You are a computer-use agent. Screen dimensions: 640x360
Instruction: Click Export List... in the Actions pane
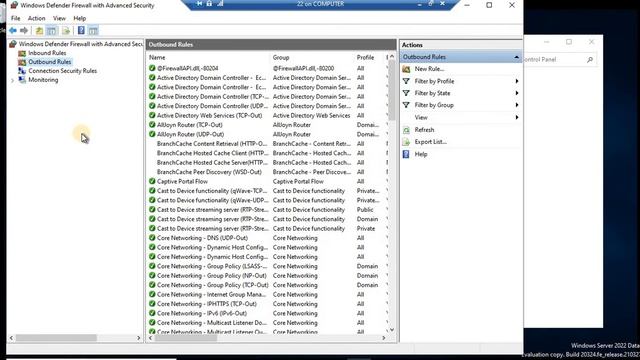click(431, 142)
